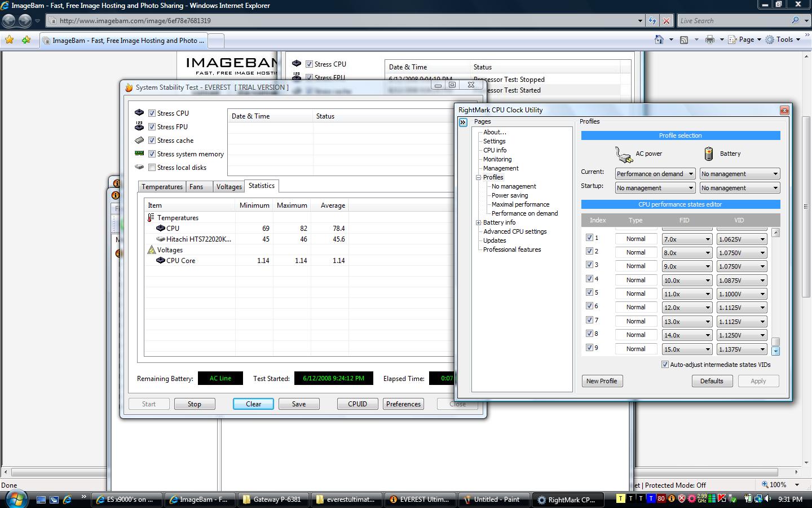Click the RightMark double-arrow collapse icon
This screenshot has width=812, height=508.
(463, 122)
